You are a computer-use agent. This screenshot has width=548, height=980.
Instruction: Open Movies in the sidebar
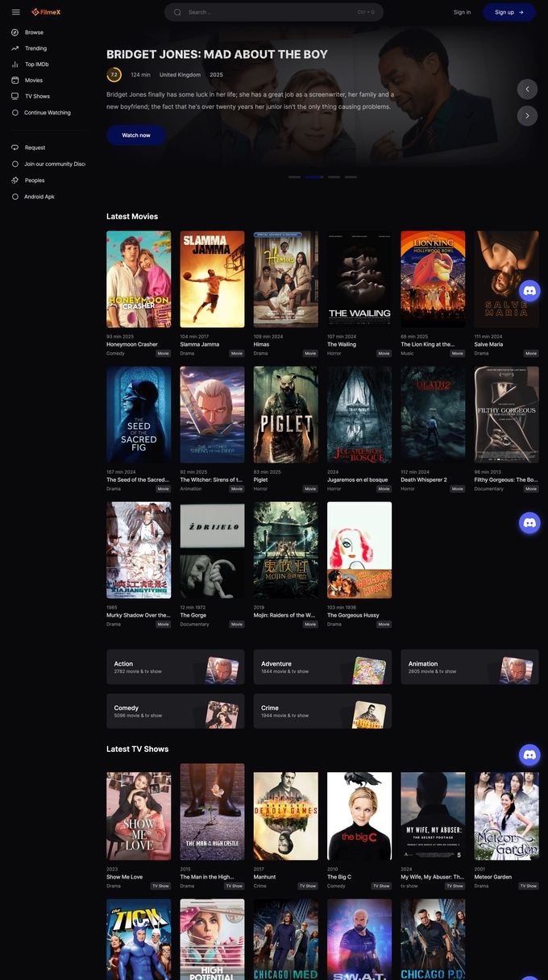33,81
